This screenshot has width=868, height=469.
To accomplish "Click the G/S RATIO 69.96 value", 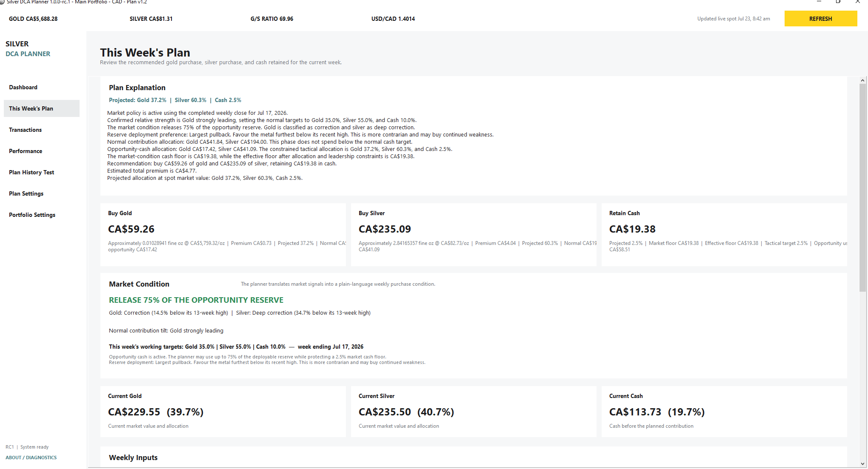I will coord(272,19).
